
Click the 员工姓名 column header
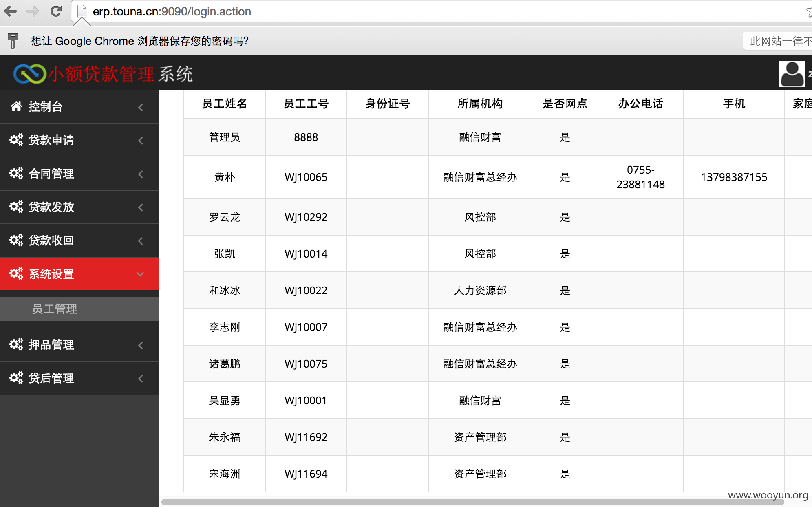pos(225,104)
